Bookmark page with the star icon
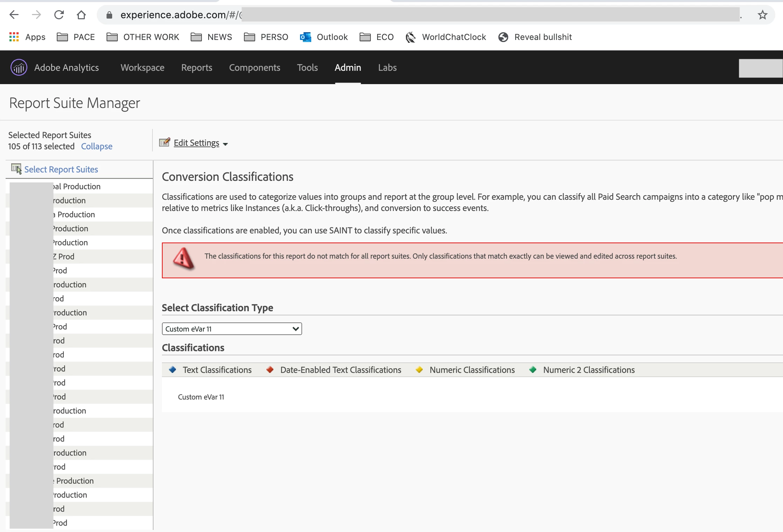Image resolution: width=783 pixels, height=532 pixels. [762, 15]
